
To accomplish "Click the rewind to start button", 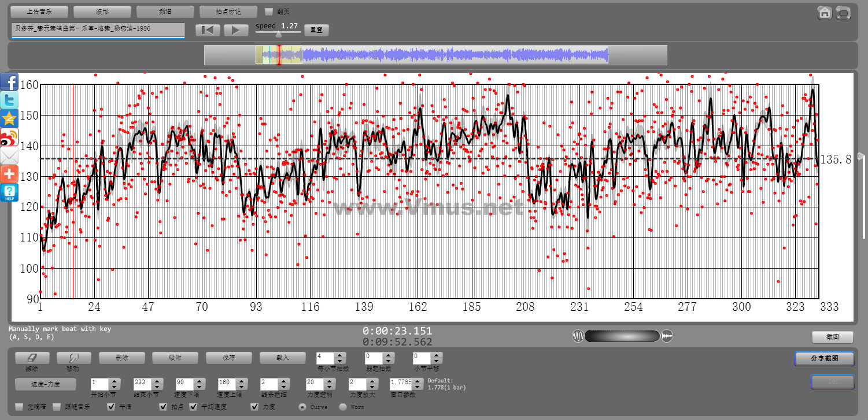I will (208, 30).
